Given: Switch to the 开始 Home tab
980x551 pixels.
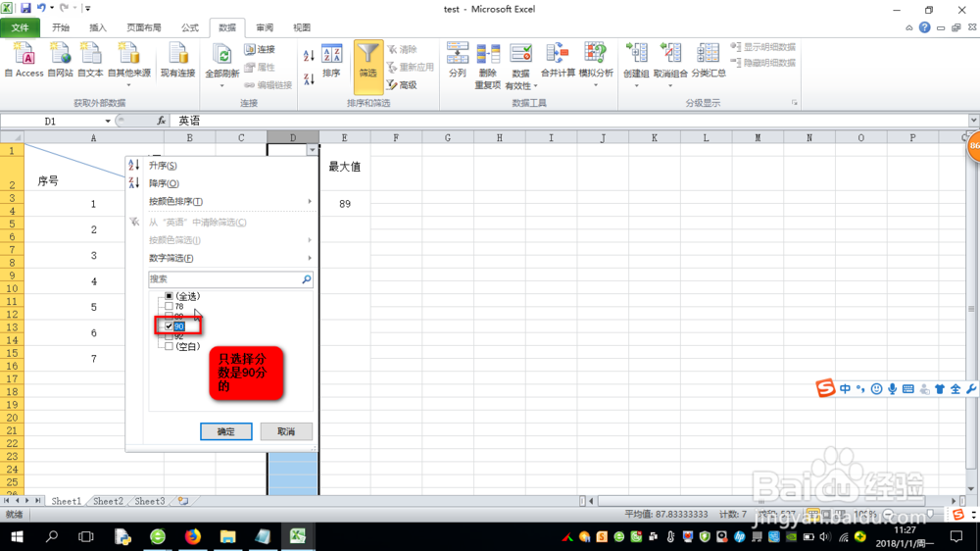Looking at the screenshot, I should point(61,27).
